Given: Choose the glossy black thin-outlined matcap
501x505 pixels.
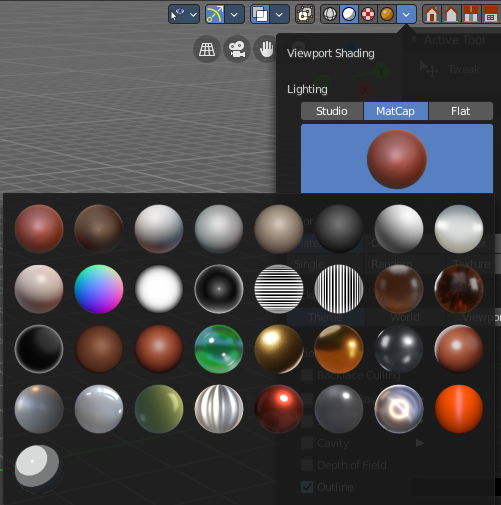Looking at the screenshot, I should click(x=39, y=349).
